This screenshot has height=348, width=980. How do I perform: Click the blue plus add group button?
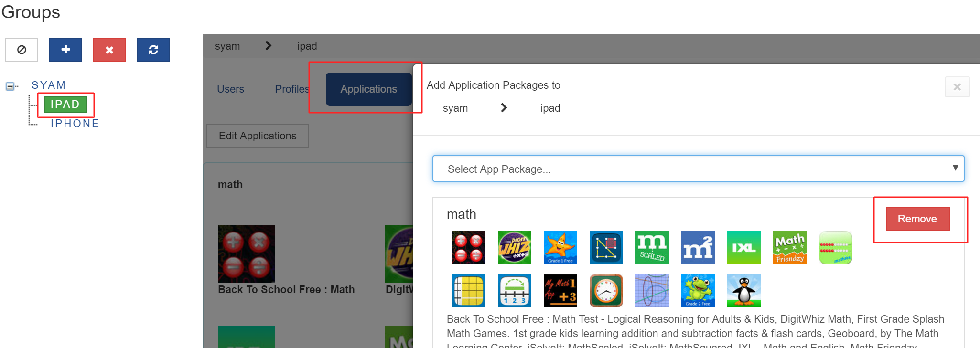point(65,50)
